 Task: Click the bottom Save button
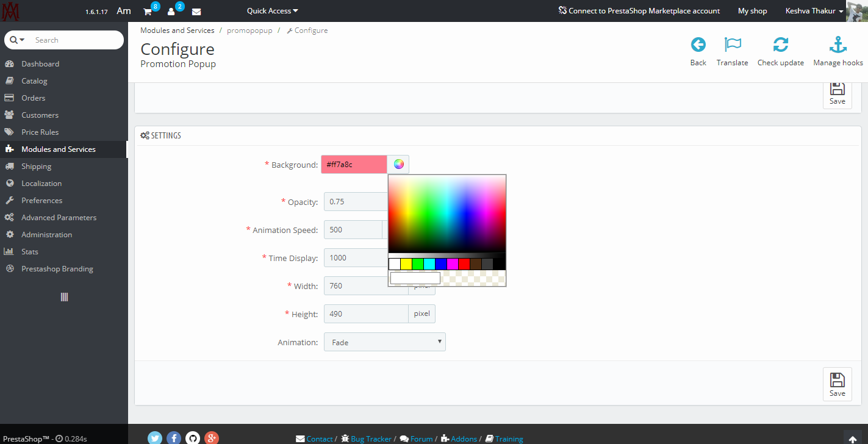pyautogui.click(x=837, y=385)
